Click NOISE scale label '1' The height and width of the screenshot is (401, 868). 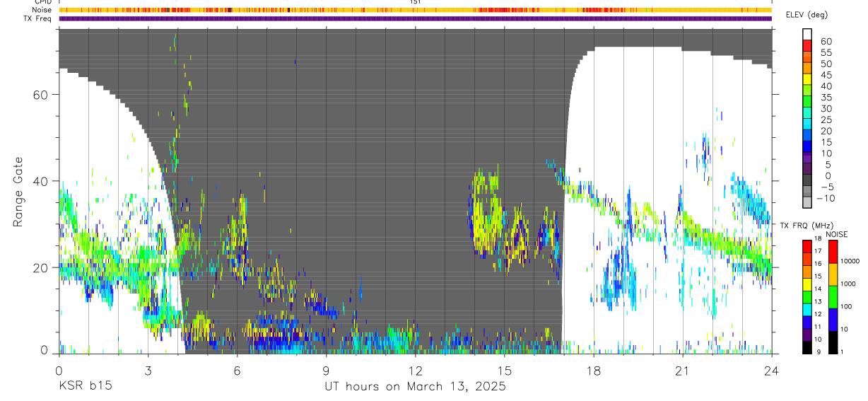click(x=843, y=351)
